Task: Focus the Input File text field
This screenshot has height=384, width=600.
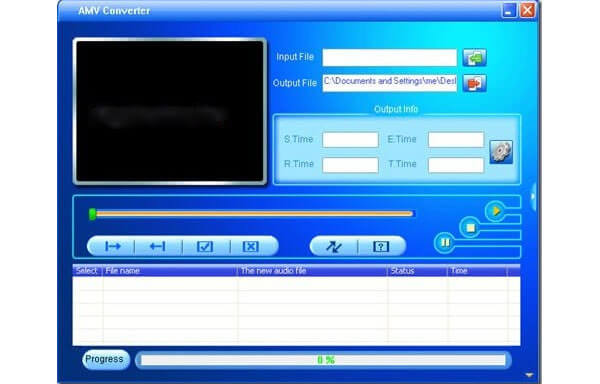Action: tap(390, 58)
